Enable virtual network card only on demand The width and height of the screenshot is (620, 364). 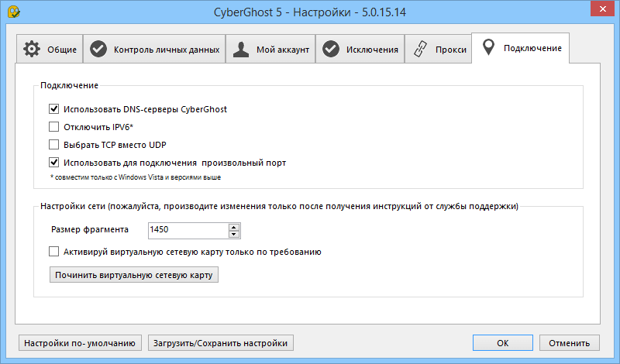[54, 252]
